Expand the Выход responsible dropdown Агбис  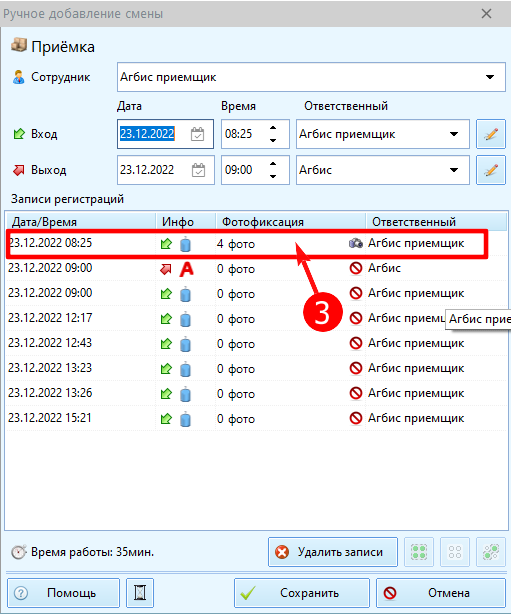point(454,170)
